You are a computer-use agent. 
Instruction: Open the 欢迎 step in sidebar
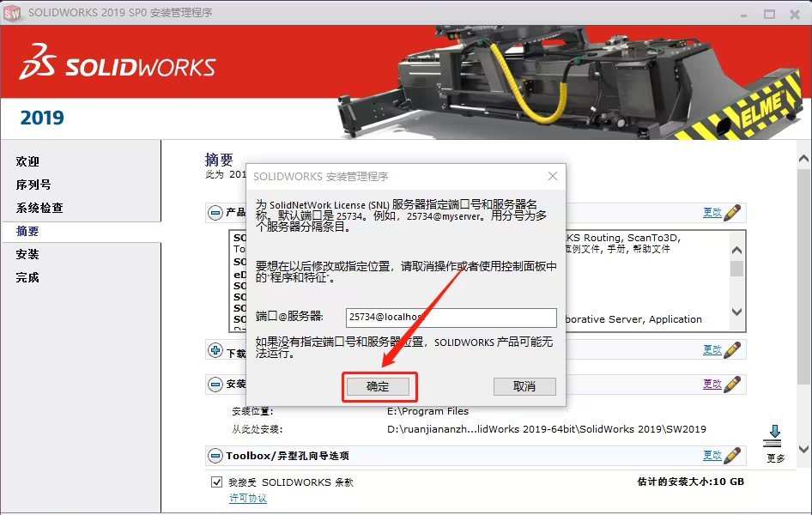click(x=27, y=161)
